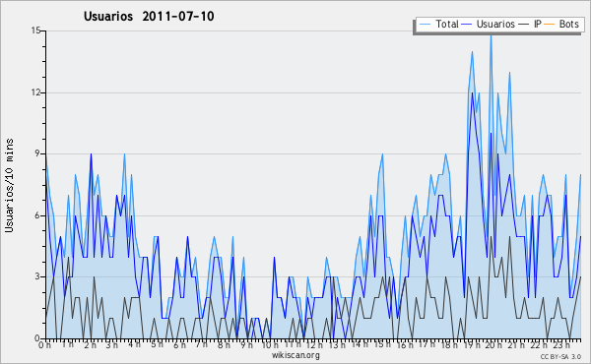
Task: Click the x-axis label '23 h'
Action: pyautogui.click(x=560, y=344)
